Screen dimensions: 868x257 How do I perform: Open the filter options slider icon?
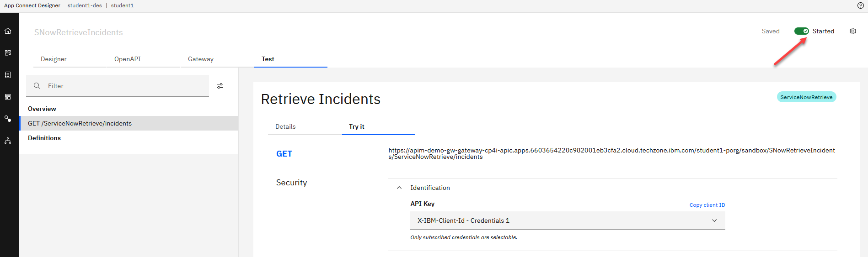tap(220, 86)
